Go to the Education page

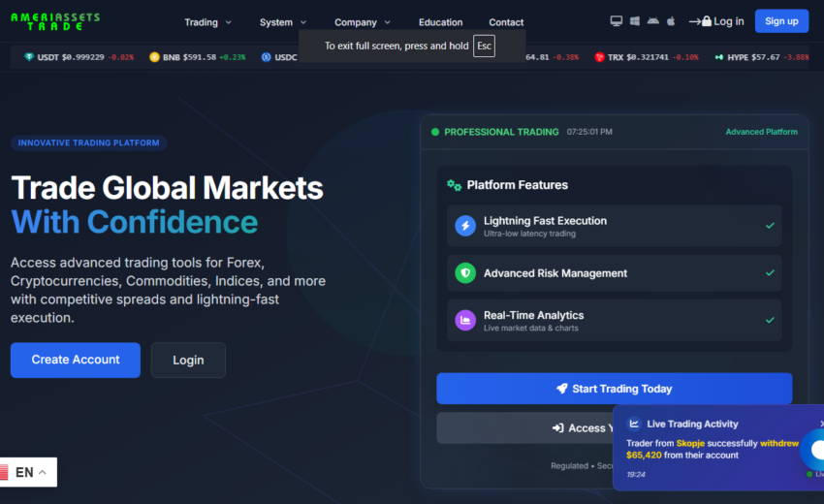pos(440,22)
